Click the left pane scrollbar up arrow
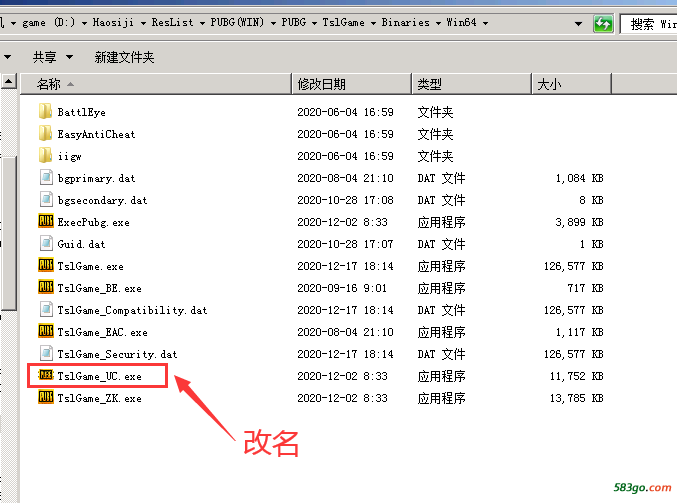This screenshot has width=677, height=503. 9,81
